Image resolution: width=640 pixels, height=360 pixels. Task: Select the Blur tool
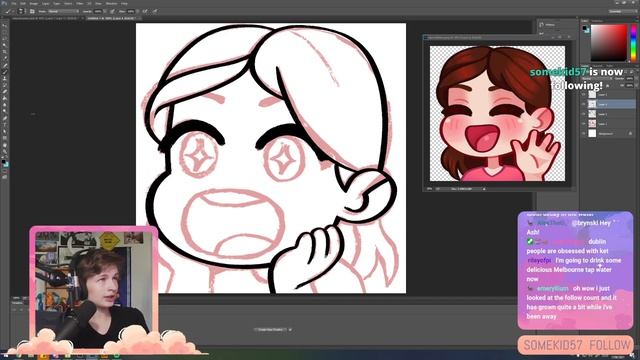pos(5,105)
